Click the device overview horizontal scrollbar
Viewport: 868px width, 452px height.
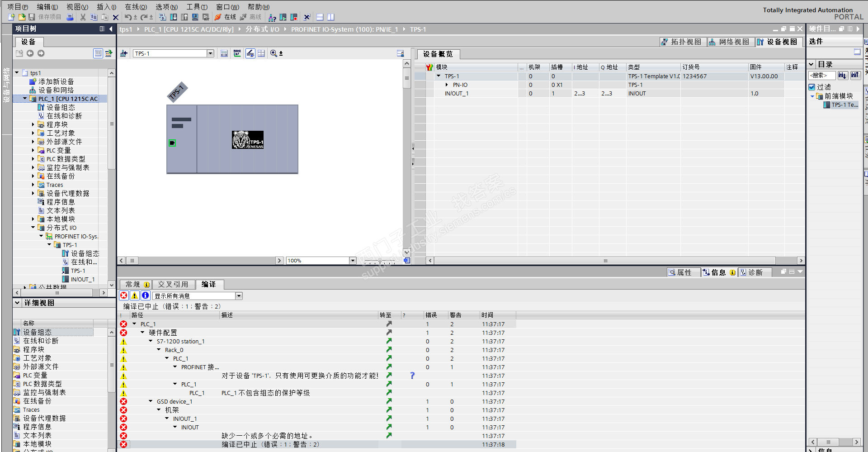pos(605,261)
